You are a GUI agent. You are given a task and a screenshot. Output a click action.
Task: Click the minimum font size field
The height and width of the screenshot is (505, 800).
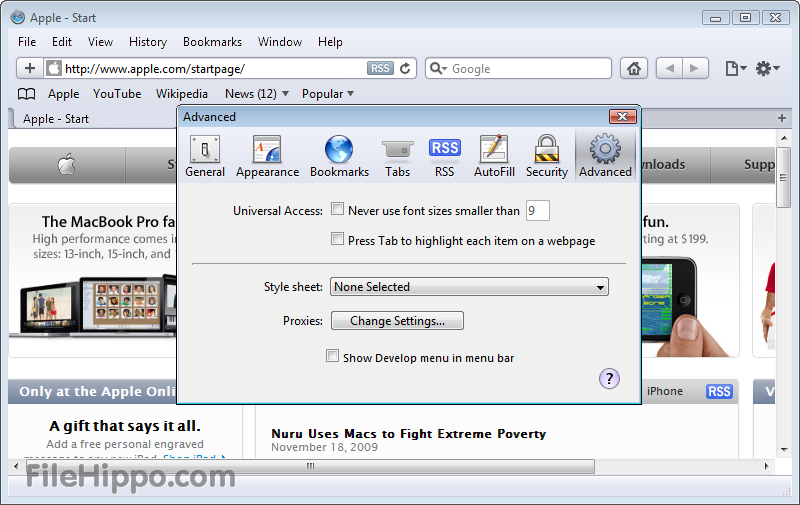[x=538, y=211]
